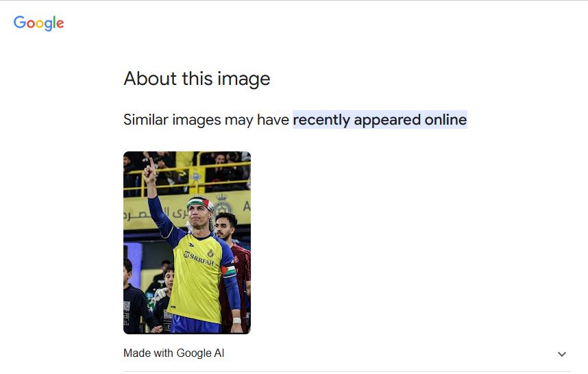Click the child in the black jacket
588x374 pixels.
point(134,301)
